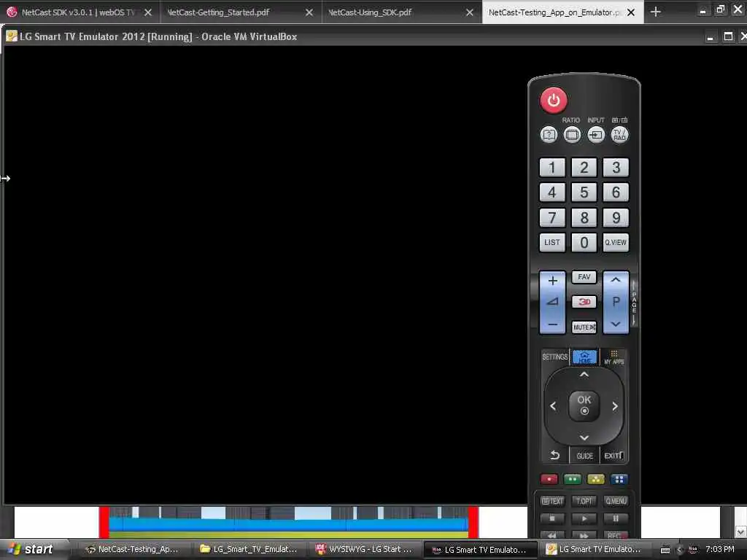Viewport: 747px width, 560px height.
Task: Click the red color key on remote
Action: coord(549,480)
